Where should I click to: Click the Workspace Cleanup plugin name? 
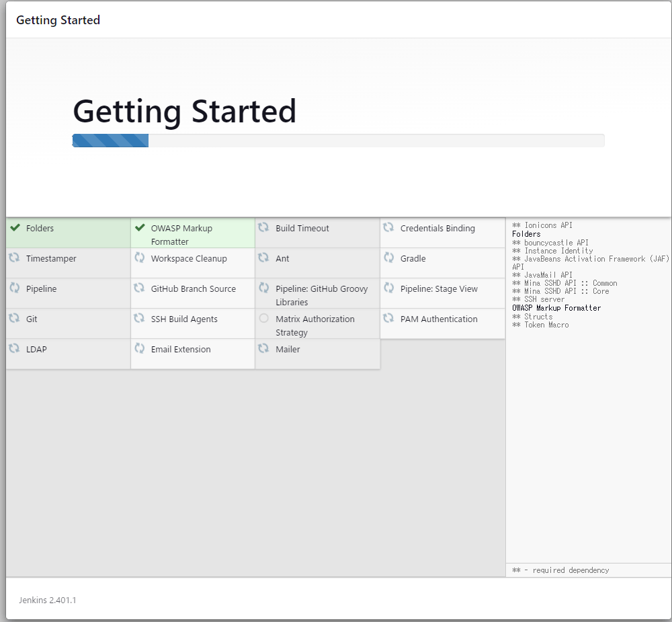[x=189, y=259]
